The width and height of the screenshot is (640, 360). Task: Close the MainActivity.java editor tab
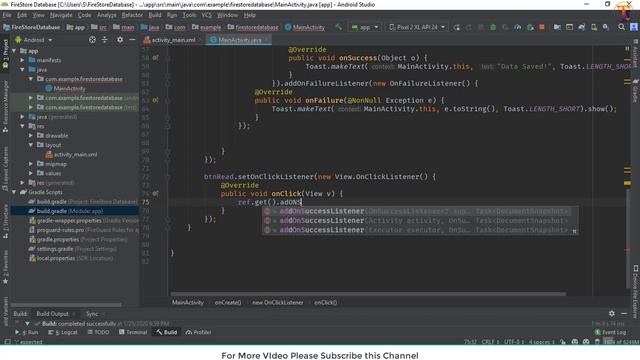point(267,40)
